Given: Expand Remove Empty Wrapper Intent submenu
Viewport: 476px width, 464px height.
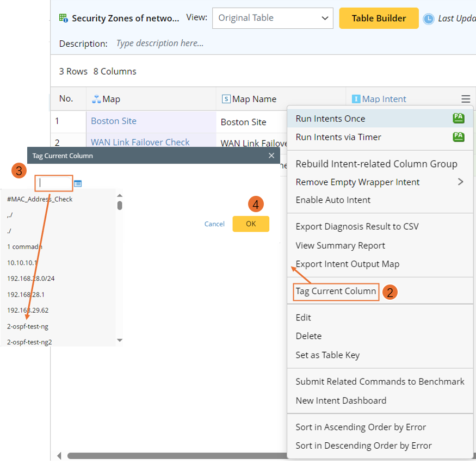Looking at the screenshot, I should 460,182.
